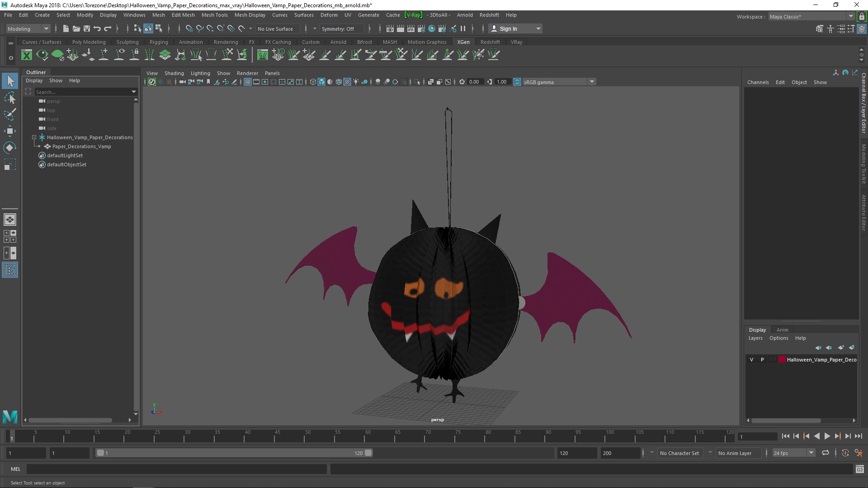Switch to the Poly Modeling shelf tab
This screenshot has height=488, width=868.
tap(89, 42)
